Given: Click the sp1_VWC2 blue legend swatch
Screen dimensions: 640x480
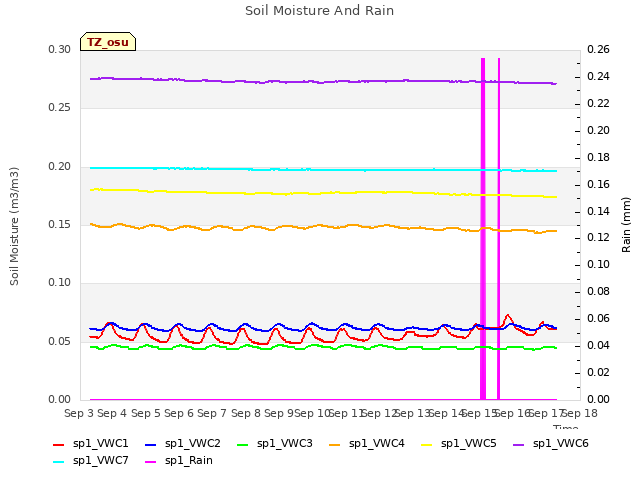Looking at the screenshot, I should click(x=151, y=444).
